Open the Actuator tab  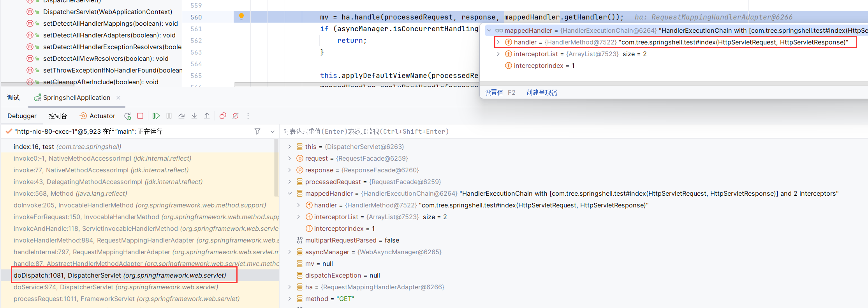[x=97, y=116]
